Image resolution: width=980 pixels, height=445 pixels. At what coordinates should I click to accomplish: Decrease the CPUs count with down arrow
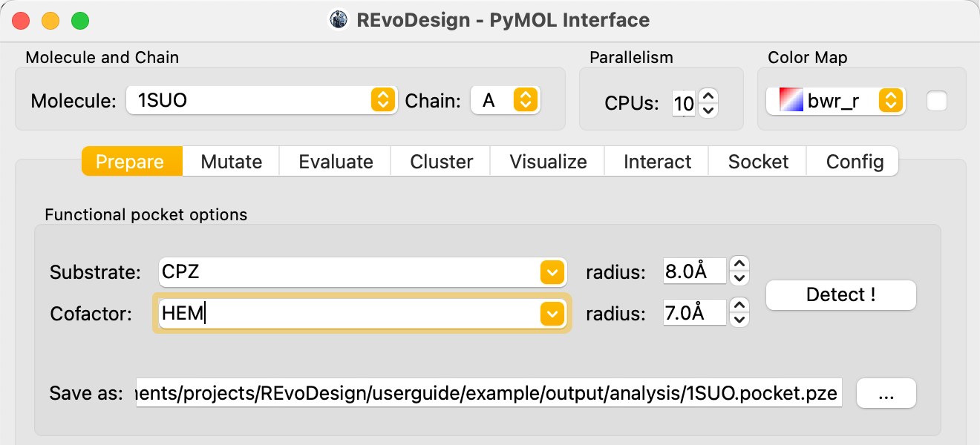click(708, 111)
